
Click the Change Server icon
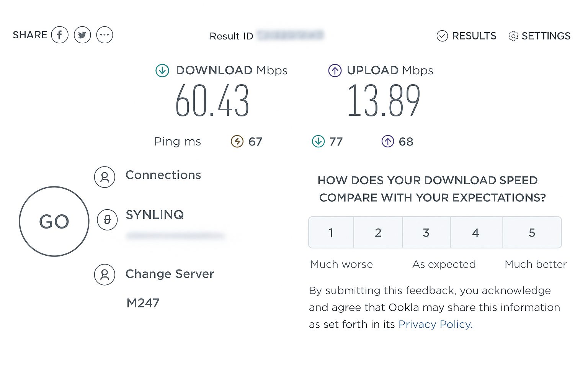coord(105,274)
